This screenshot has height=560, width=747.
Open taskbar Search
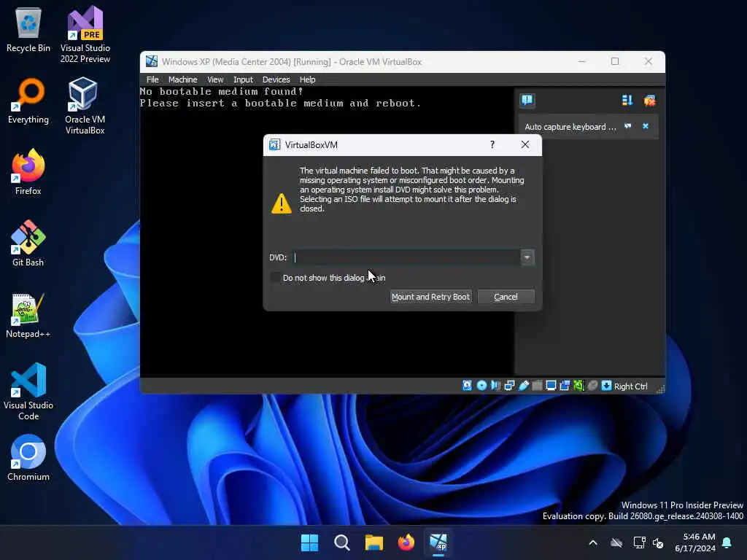click(341, 542)
